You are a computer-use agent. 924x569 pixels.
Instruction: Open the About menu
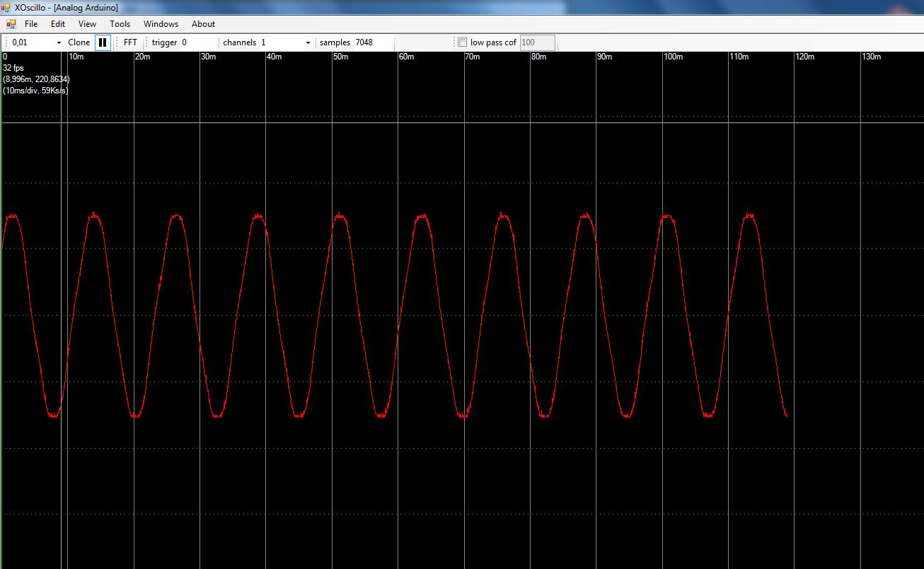coord(203,24)
